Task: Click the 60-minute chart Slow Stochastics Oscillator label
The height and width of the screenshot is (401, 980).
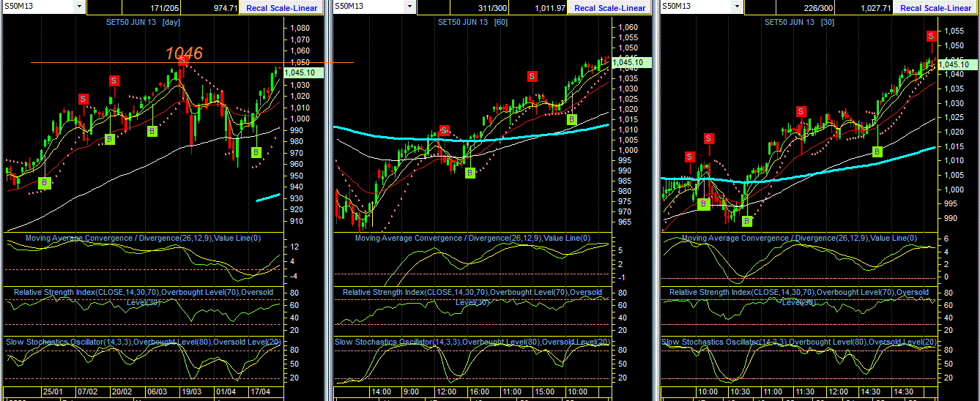Action: pos(472,342)
